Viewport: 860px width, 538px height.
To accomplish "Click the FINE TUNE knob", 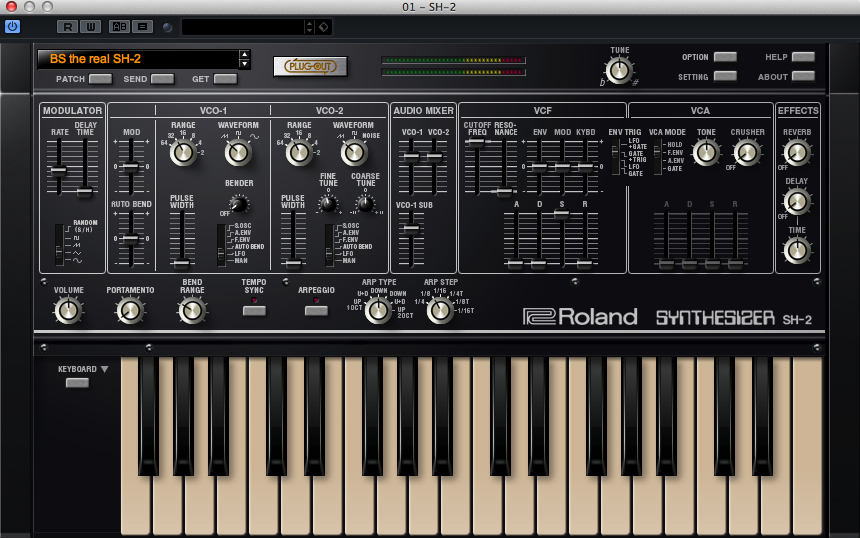I will click(x=328, y=205).
